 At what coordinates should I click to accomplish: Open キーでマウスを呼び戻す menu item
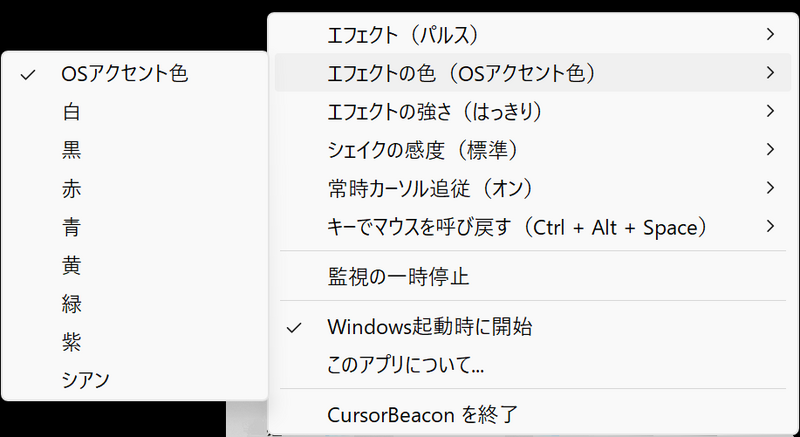coord(533,226)
